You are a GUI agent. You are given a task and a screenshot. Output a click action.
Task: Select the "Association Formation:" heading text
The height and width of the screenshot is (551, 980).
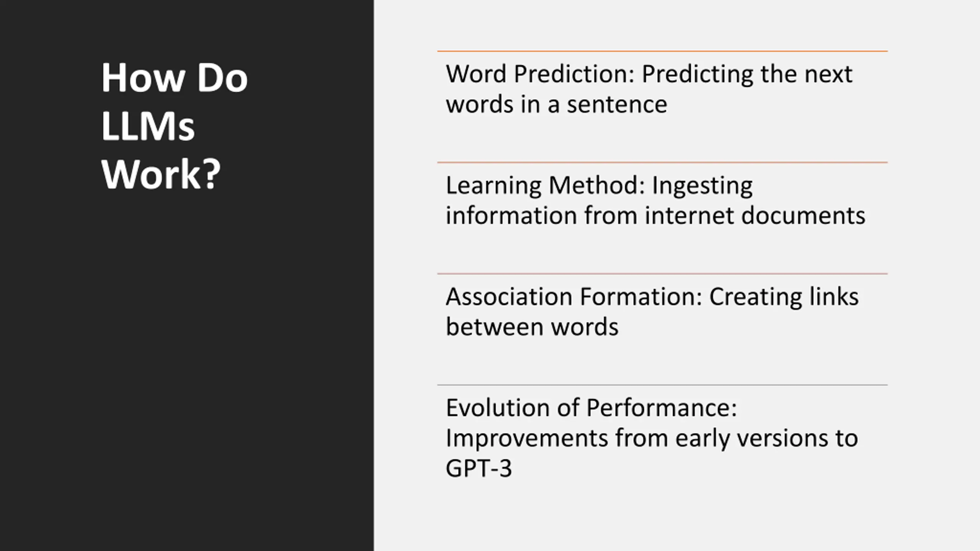(x=574, y=297)
